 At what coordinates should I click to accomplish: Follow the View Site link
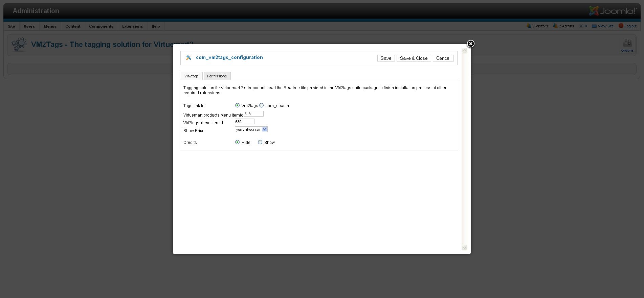tap(605, 26)
